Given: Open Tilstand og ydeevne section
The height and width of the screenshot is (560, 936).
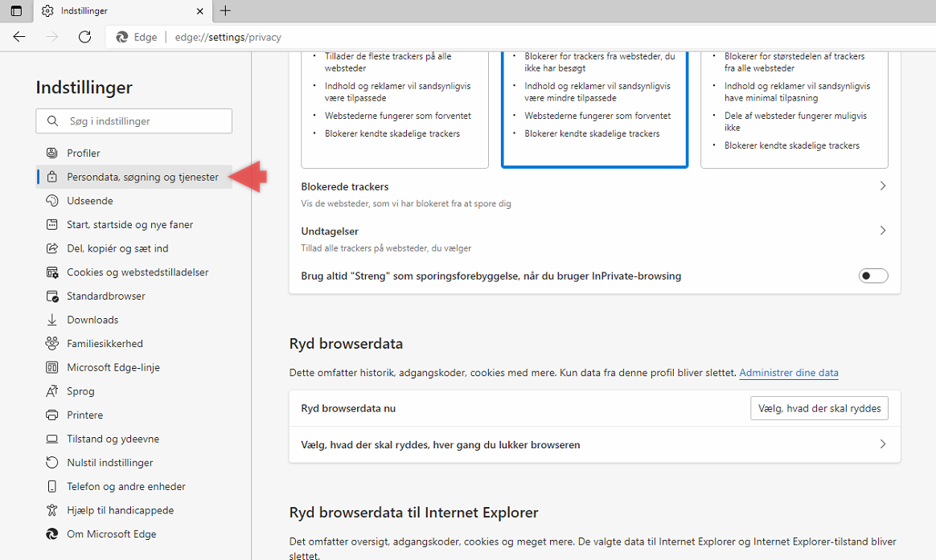Looking at the screenshot, I should 133,439.
